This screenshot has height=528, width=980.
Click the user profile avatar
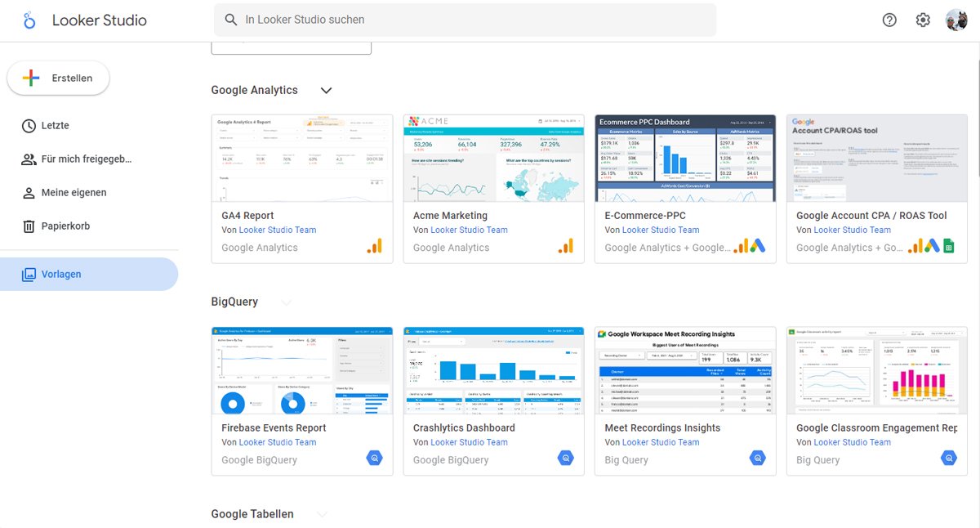coord(956,20)
